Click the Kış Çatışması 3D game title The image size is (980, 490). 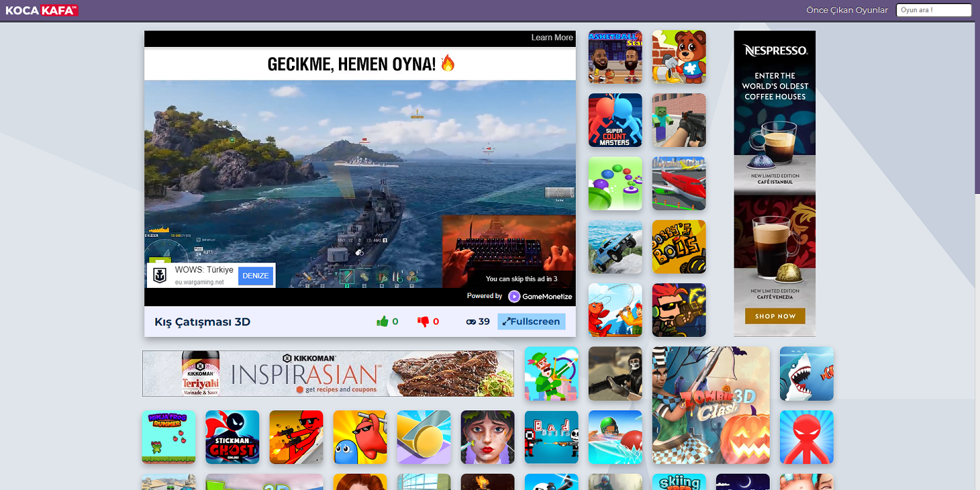(x=202, y=322)
